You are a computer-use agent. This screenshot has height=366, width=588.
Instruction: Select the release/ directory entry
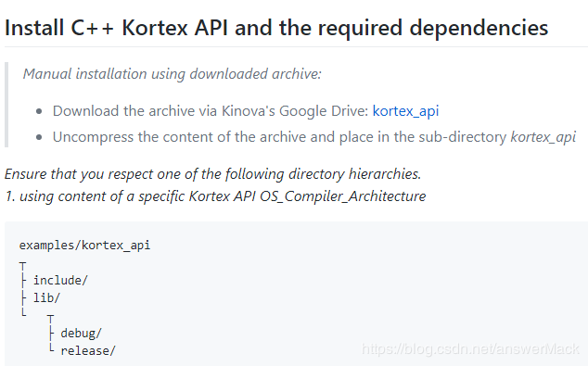[88, 350]
